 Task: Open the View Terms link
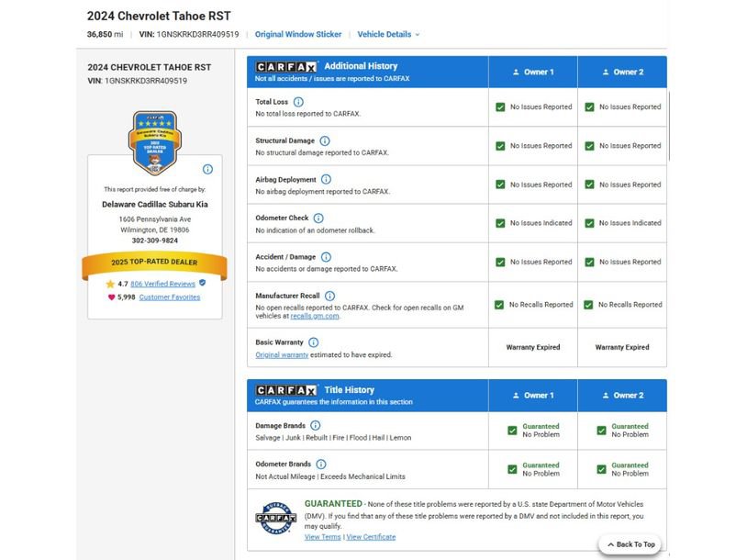click(x=322, y=537)
